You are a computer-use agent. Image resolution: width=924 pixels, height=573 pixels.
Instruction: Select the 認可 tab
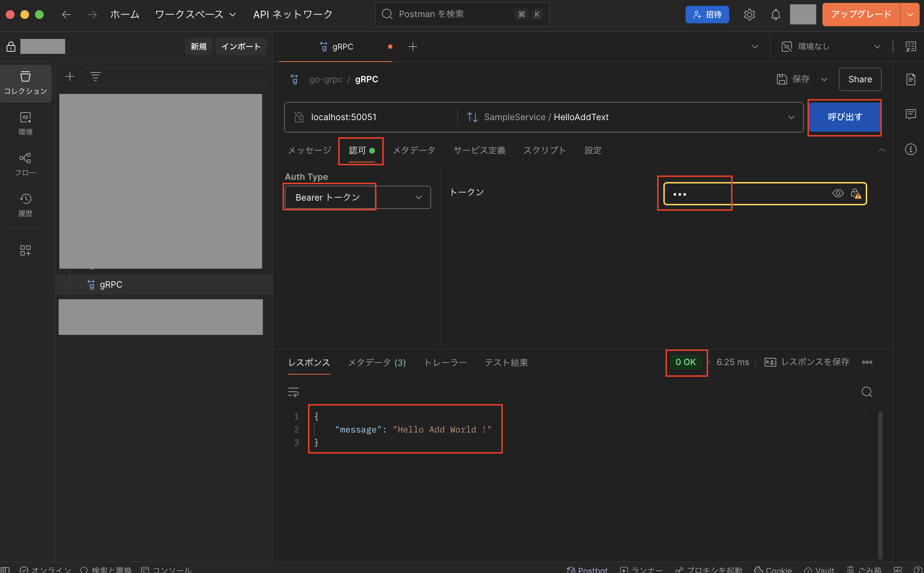[362, 150]
